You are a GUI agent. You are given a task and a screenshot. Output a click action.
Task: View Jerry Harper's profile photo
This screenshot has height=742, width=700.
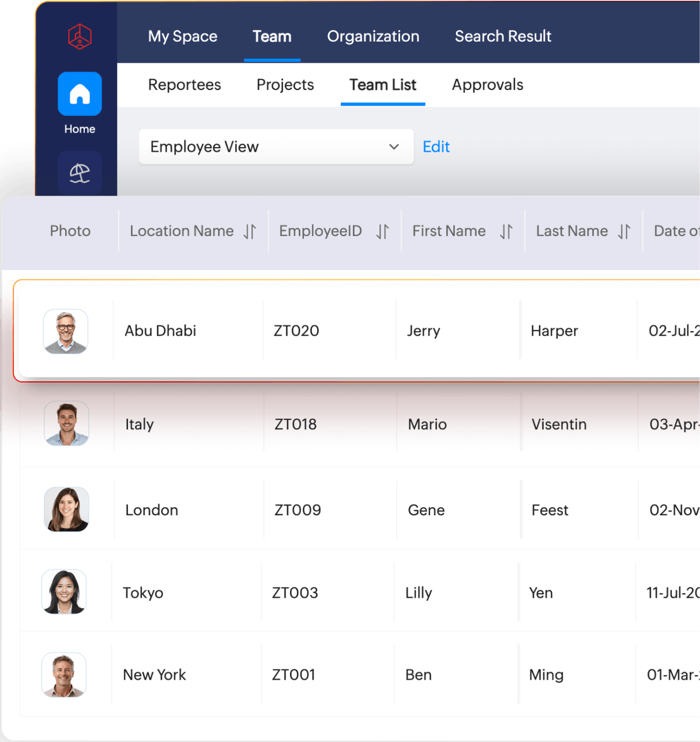(x=66, y=332)
